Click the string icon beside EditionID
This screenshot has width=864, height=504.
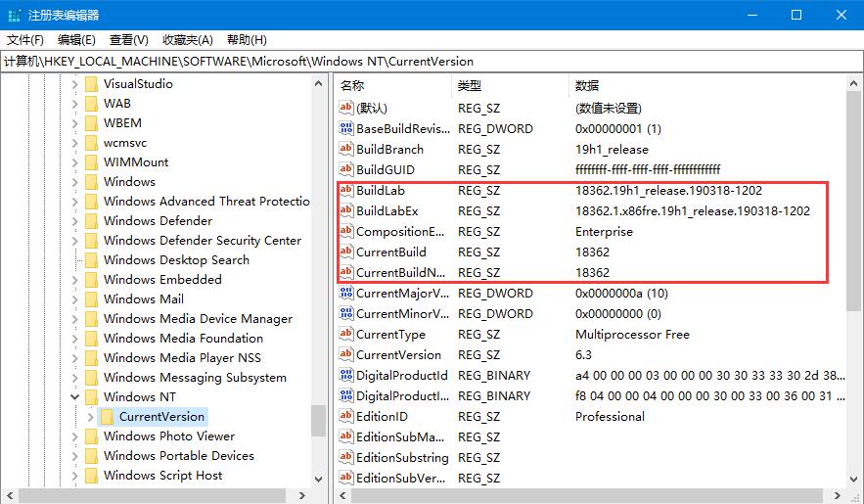(x=345, y=416)
